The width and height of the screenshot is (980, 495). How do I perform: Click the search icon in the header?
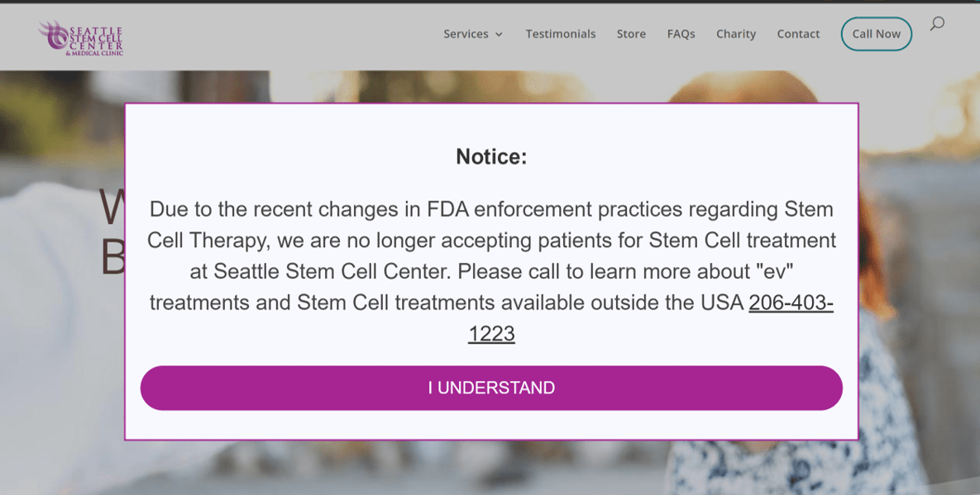(937, 25)
